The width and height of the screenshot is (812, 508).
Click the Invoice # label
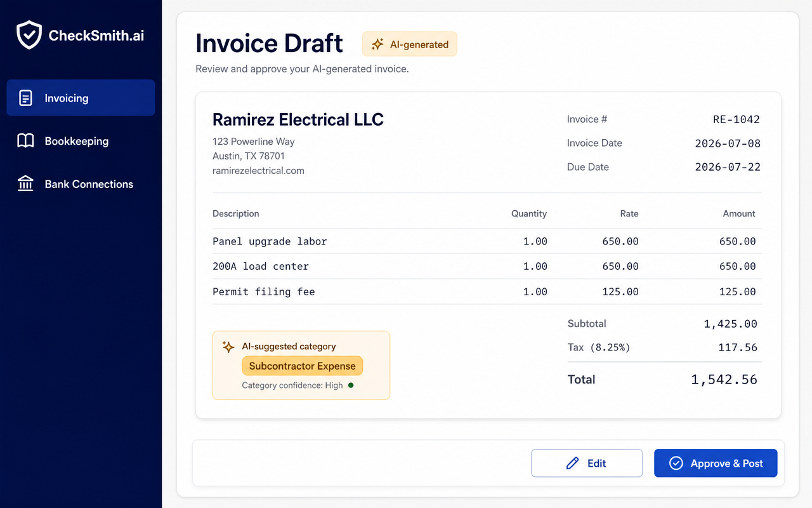click(x=587, y=119)
